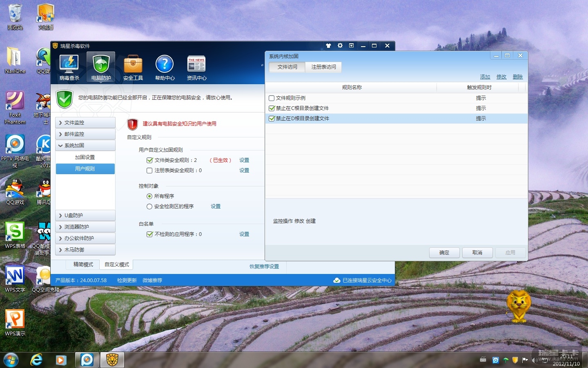This screenshot has width=588, height=368.
Task: Launch Internet Explorer from the taskbar
Action: coord(37,360)
